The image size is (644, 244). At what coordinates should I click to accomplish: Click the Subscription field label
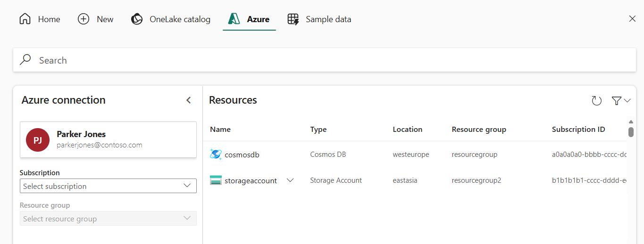40,173
